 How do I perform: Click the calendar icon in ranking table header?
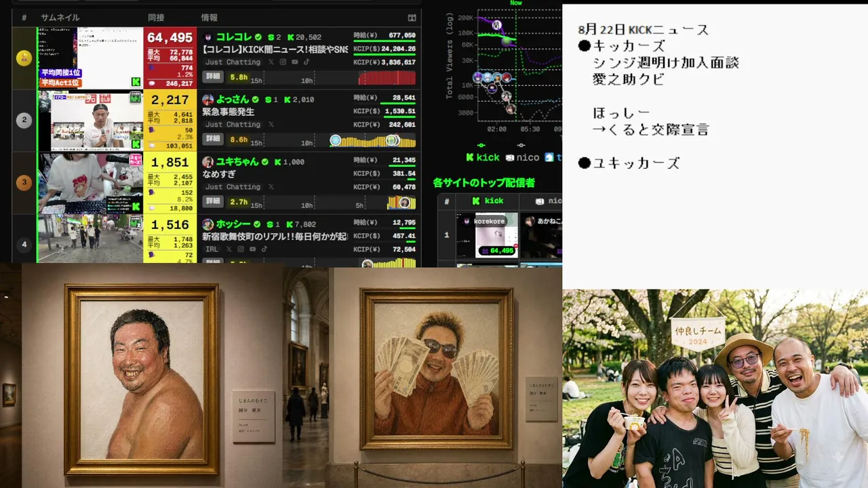(x=412, y=18)
